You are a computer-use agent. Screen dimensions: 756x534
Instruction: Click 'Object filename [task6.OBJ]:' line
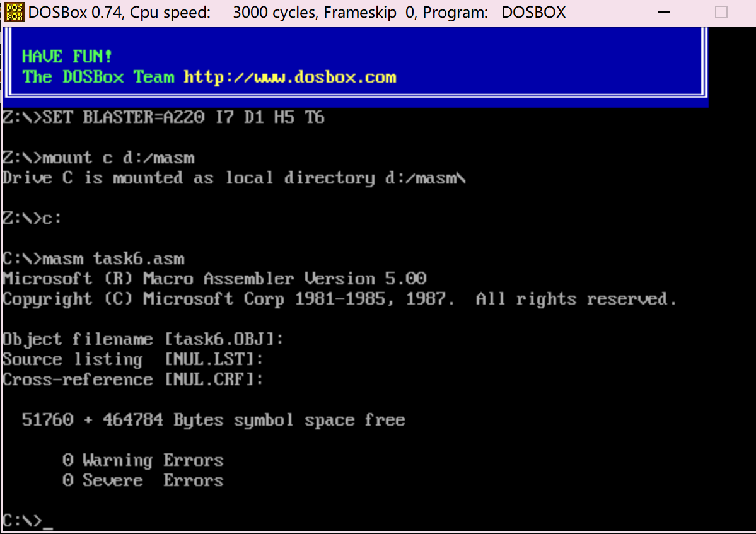(x=142, y=339)
